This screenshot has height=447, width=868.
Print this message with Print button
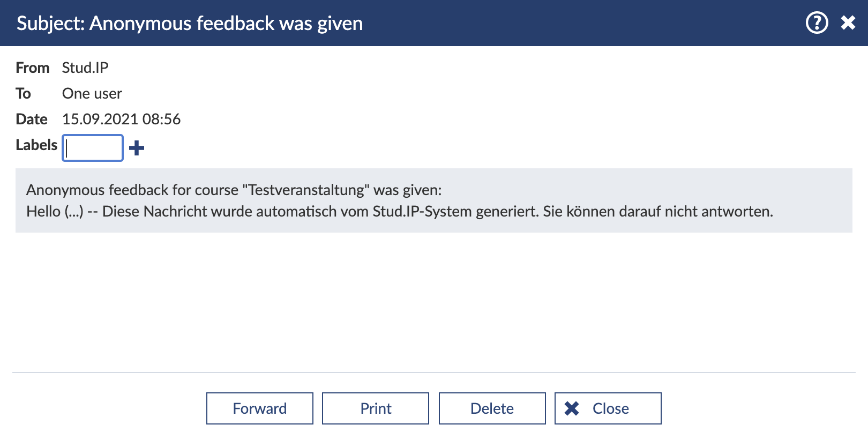376,408
